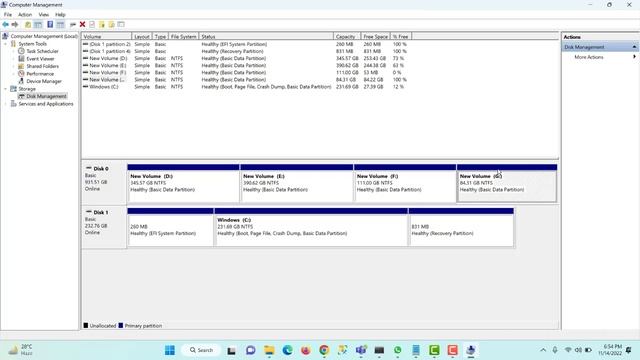Select Shared Folders in the tree
The width and height of the screenshot is (640, 360).
click(x=42, y=66)
